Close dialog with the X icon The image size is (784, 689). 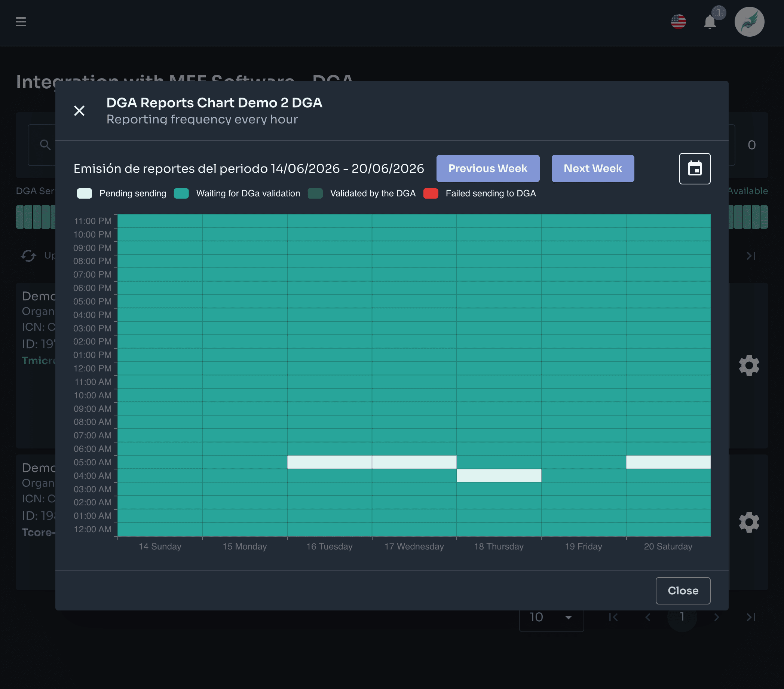tap(79, 111)
